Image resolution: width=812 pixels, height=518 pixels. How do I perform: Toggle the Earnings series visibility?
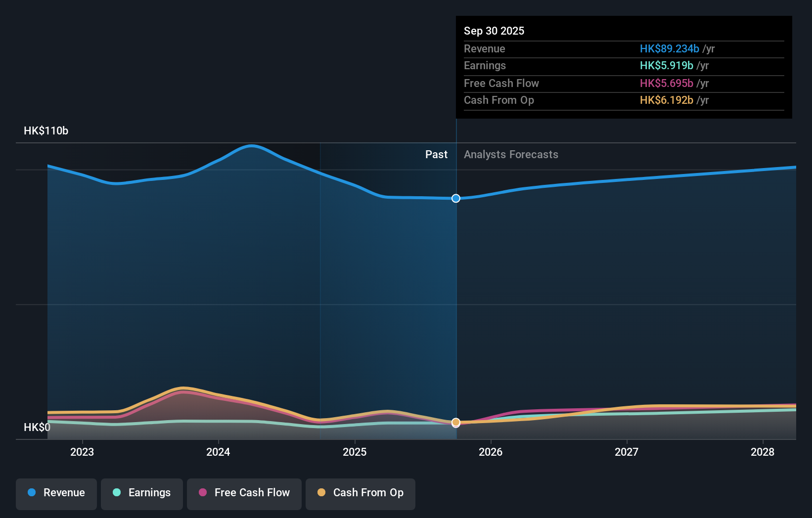[141, 494]
